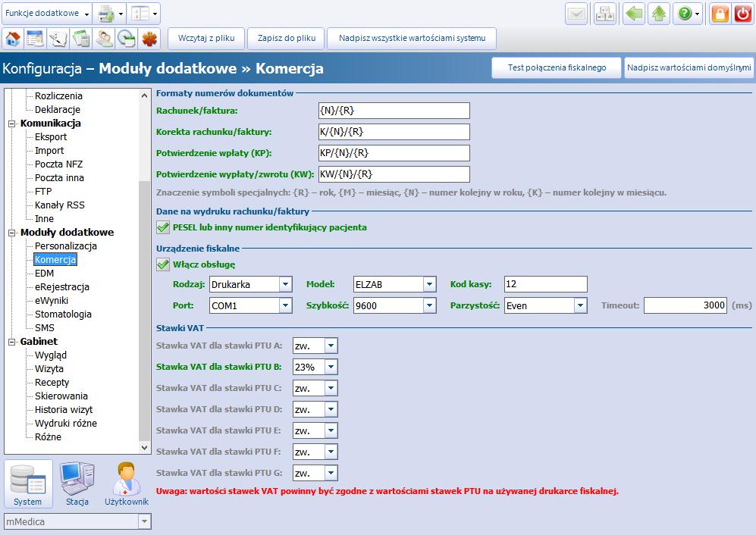The height and width of the screenshot is (535, 756).
Task: Select Stomatologia in the tree
Action: (63, 314)
